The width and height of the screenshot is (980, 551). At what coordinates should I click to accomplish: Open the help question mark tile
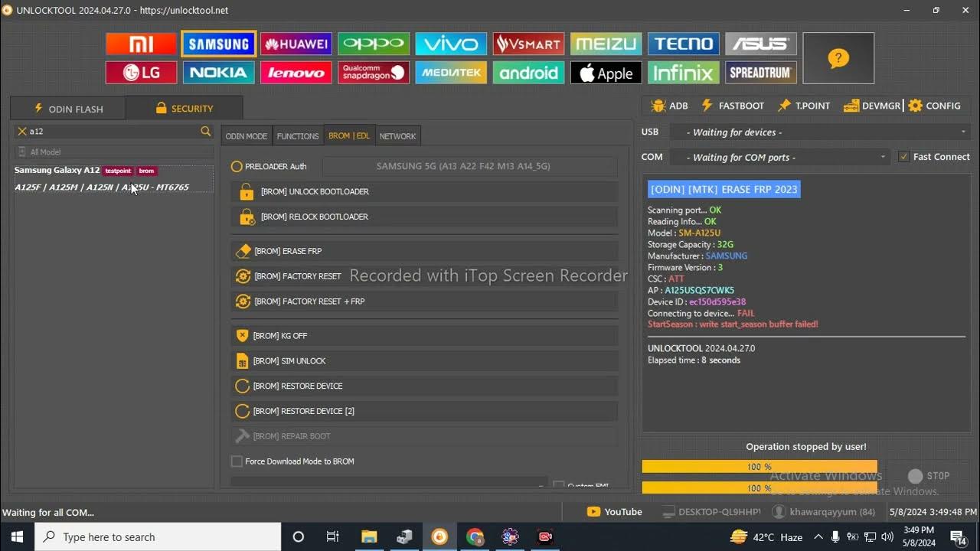(x=838, y=58)
